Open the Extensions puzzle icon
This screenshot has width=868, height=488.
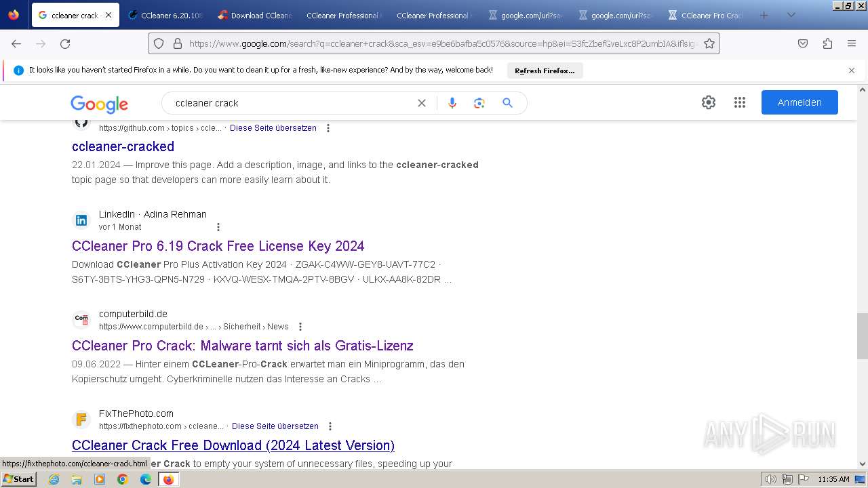827,43
